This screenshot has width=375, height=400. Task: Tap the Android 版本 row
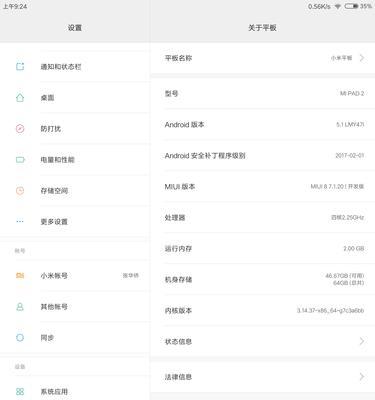(x=263, y=125)
